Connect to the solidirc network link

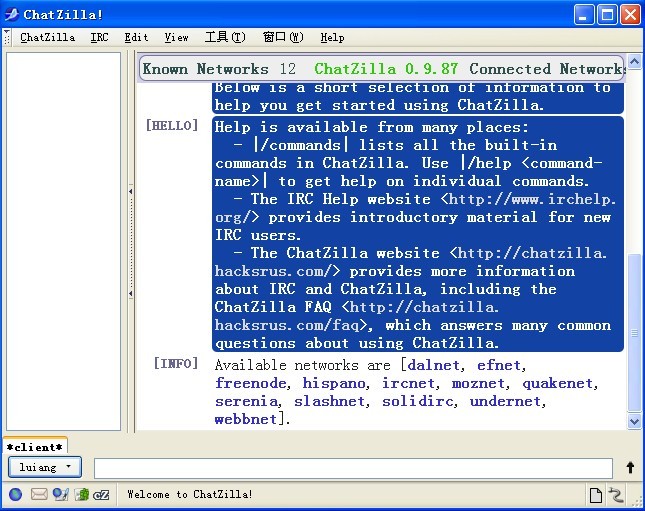(418, 402)
